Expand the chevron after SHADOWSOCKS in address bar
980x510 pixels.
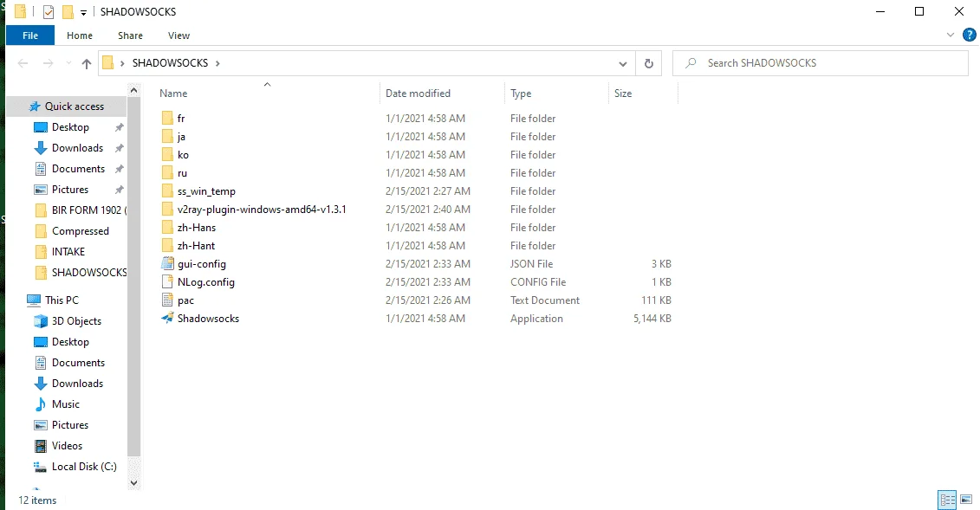(x=217, y=63)
